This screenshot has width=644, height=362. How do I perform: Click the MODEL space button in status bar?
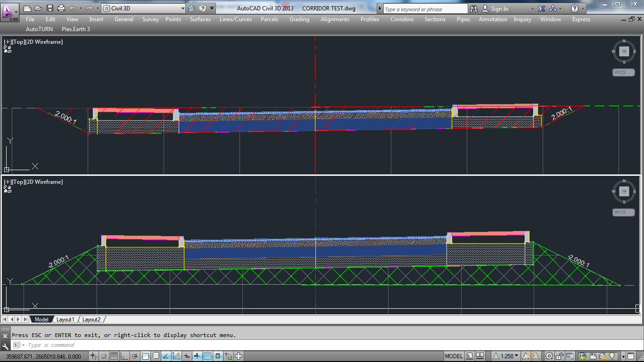454,356
